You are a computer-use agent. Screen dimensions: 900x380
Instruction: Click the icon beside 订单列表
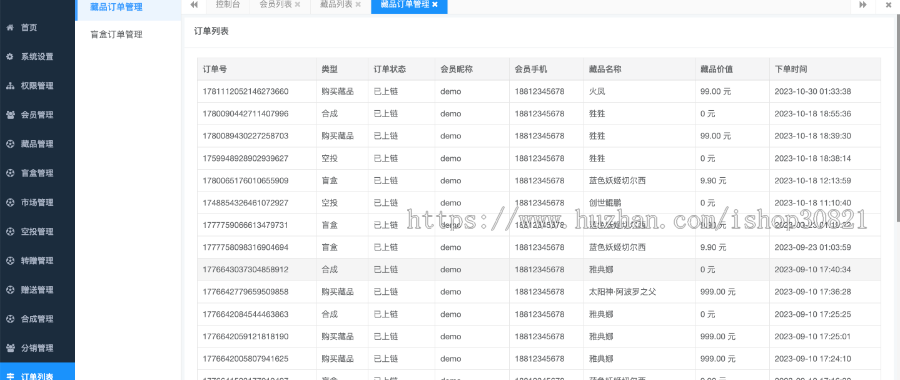point(10,377)
